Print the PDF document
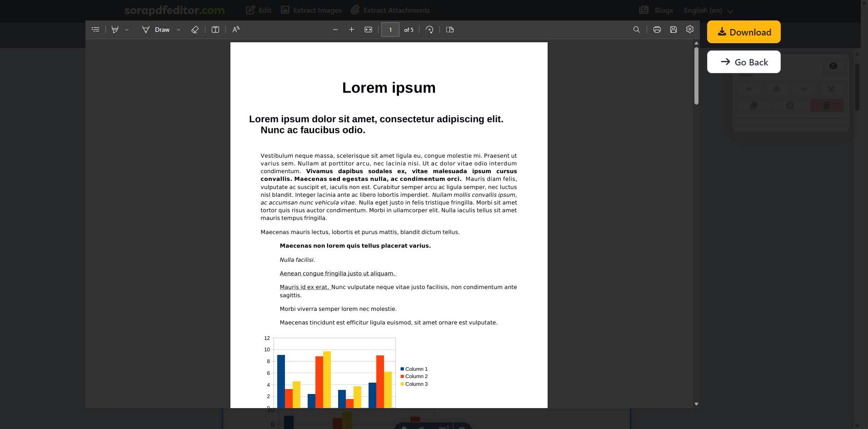The height and width of the screenshot is (429, 868). click(656, 30)
